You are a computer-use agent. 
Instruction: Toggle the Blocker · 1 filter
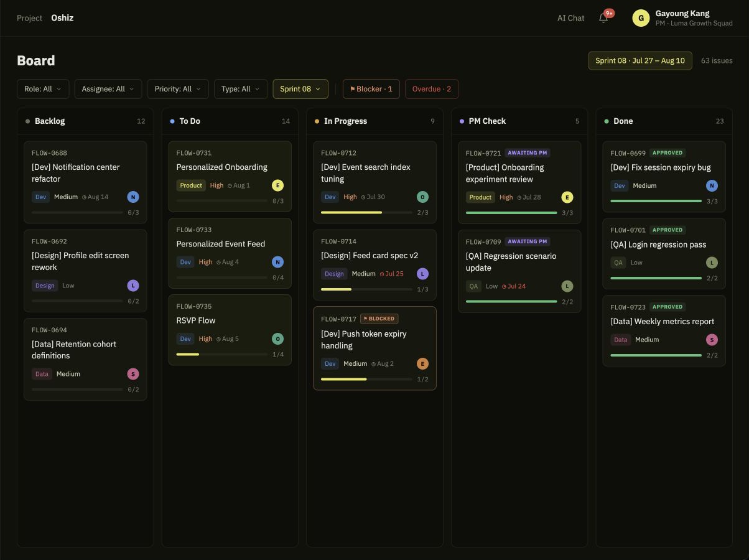(x=371, y=89)
